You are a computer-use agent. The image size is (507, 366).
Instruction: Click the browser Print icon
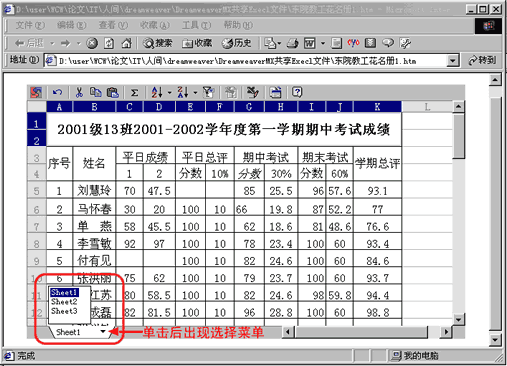[x=293, y=43]
